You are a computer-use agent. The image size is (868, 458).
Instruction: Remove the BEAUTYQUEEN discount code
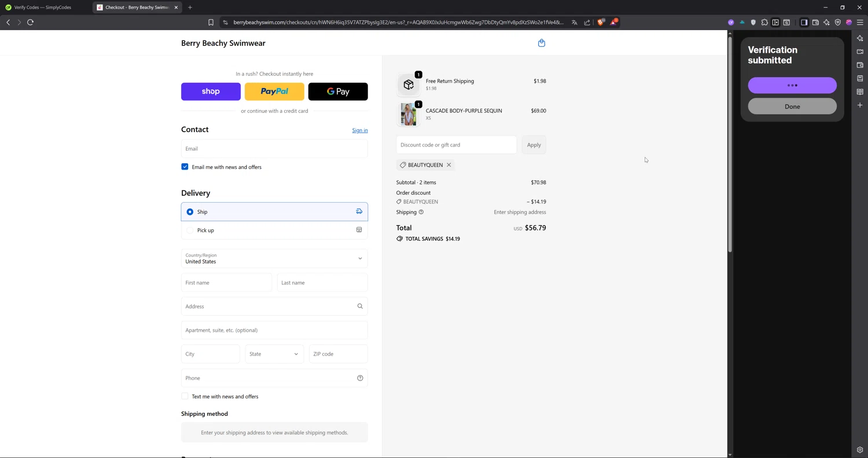(448, 165)
